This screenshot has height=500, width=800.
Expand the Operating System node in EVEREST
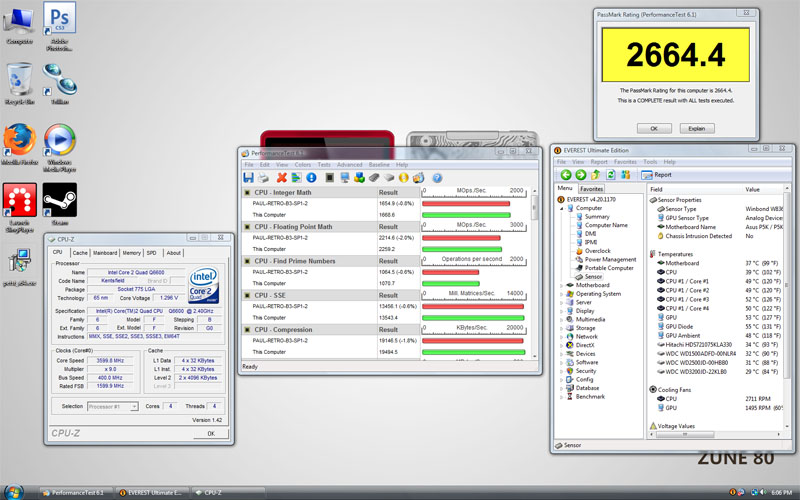[562, 294]
